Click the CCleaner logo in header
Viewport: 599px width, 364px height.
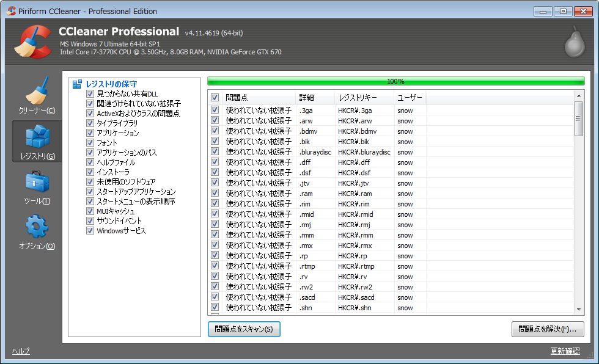[33, 42]
